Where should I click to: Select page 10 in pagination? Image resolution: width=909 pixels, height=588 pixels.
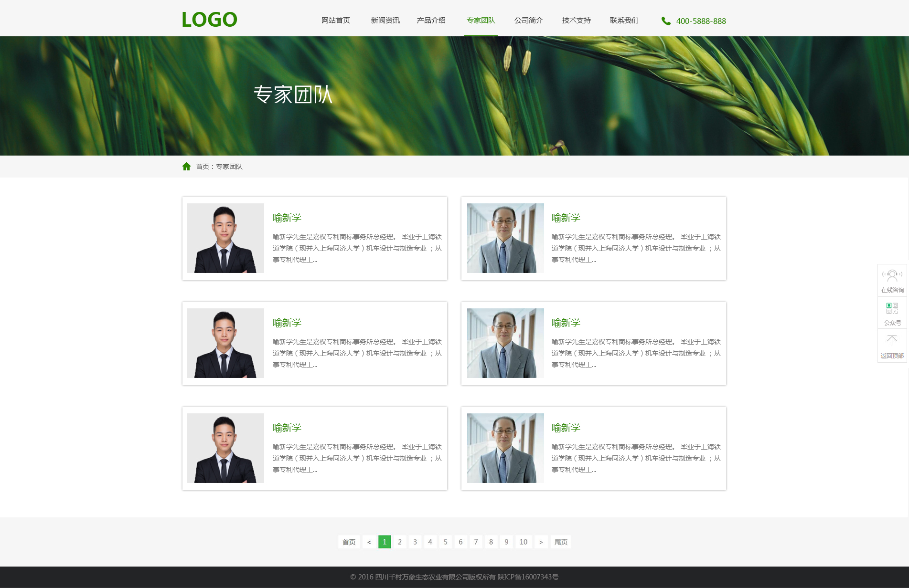click(524, 542)
